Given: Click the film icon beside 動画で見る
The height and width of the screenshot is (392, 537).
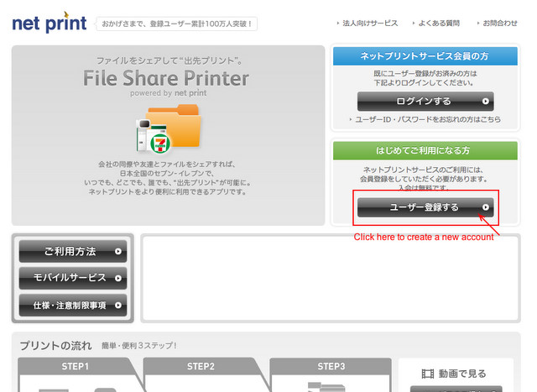Looking at the screenshot, I should (428, 374).
